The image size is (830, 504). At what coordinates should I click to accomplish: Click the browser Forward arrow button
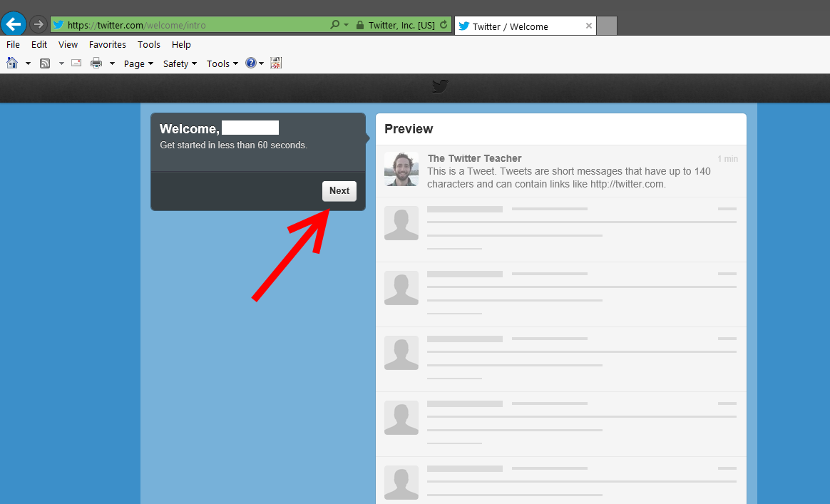point(39,25)
